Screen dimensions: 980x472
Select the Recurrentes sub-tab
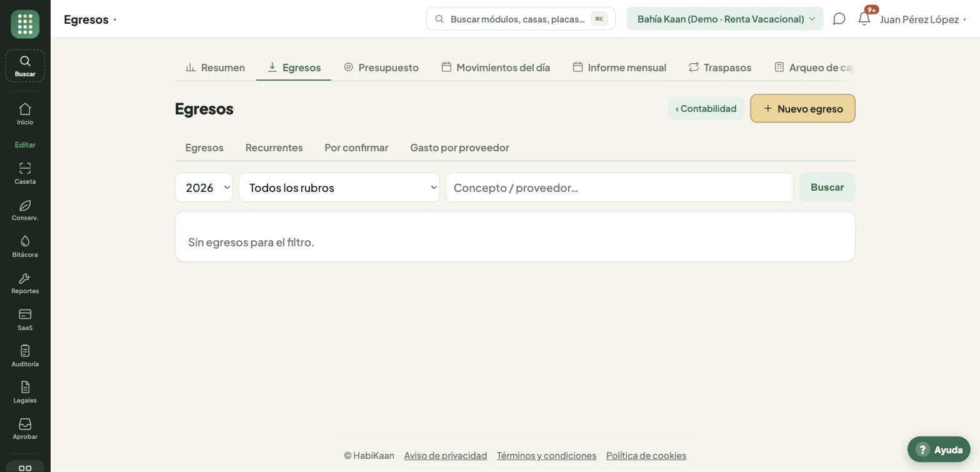coord(274,148)
